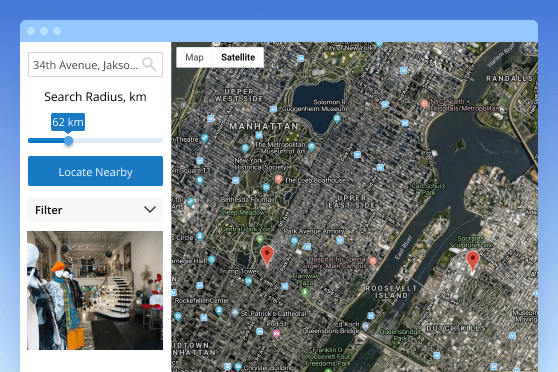Image resolution: width=558 pixels, height=372 pixels.
Task: Click the slider track's unfilled portion
Action: click(118, 141)
